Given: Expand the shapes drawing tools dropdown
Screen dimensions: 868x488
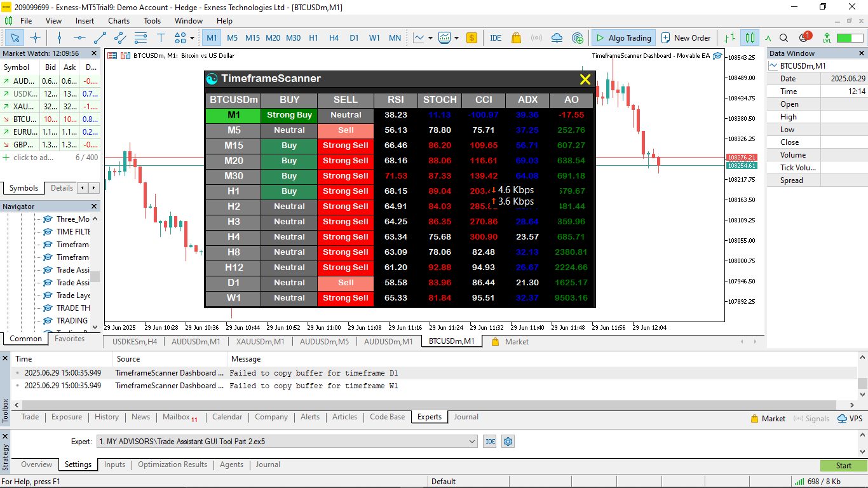Looking at the screenshot, I should 192,37.
